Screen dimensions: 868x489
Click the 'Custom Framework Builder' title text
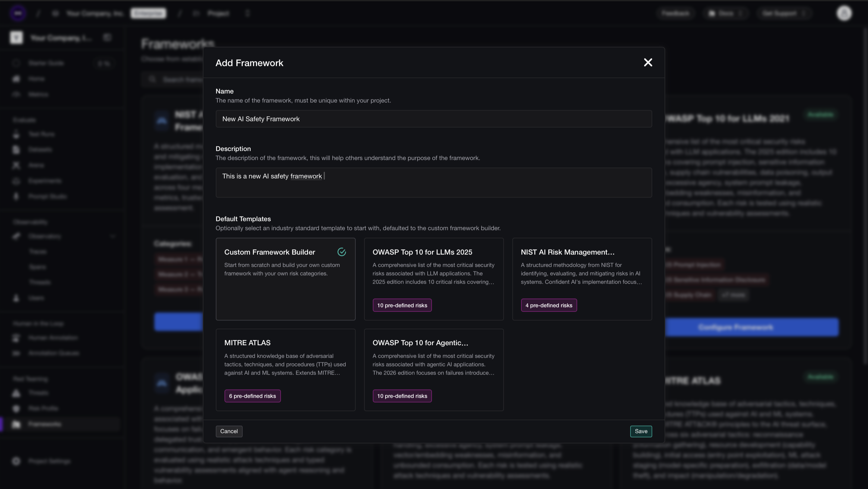[269, 252]
